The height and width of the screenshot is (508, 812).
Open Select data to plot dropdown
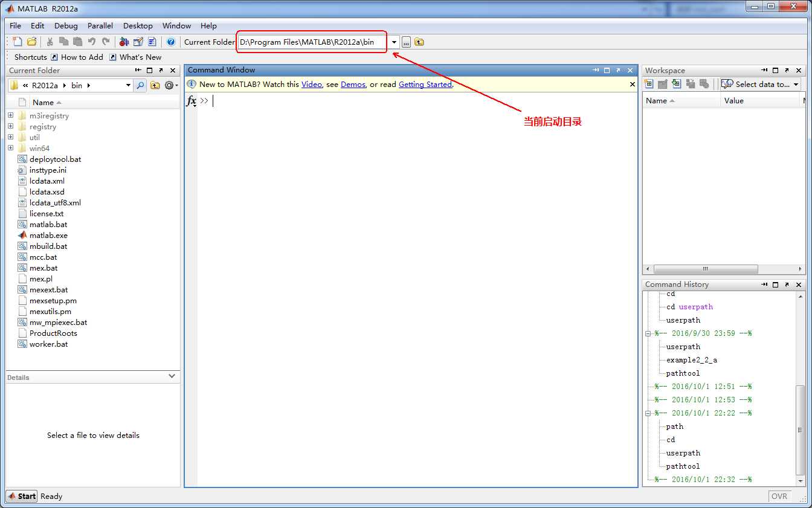pos(796,85)
